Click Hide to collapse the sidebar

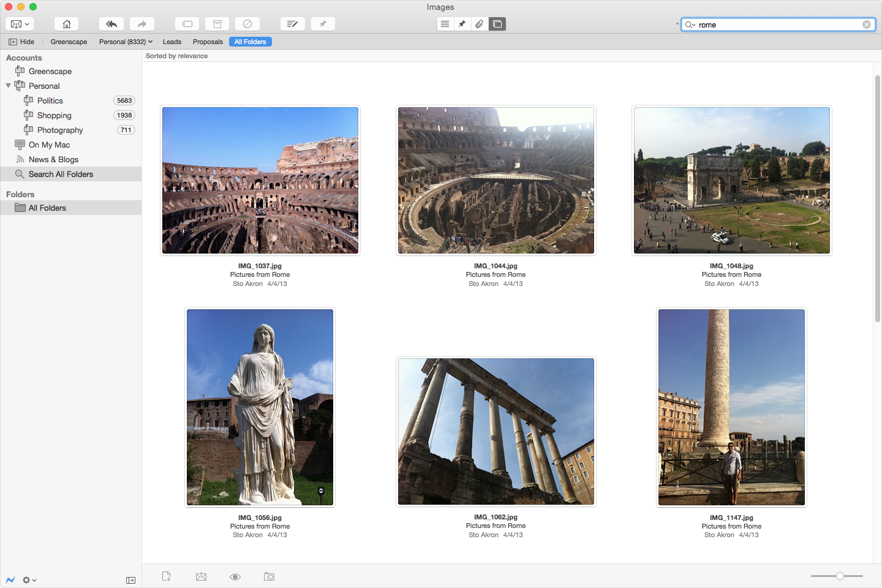[21, 42]
